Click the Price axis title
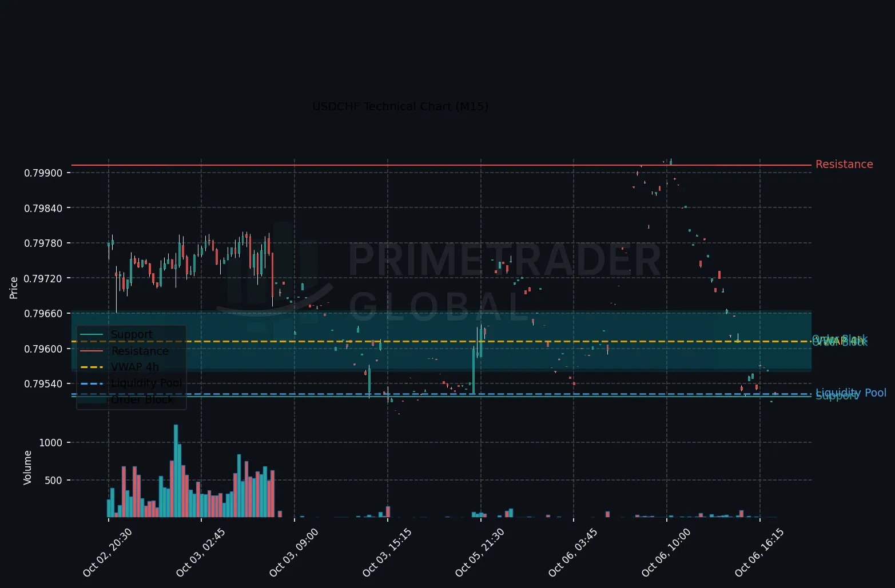Image resolution: width=895 pixels, height=588 pixels. point(14,287)
